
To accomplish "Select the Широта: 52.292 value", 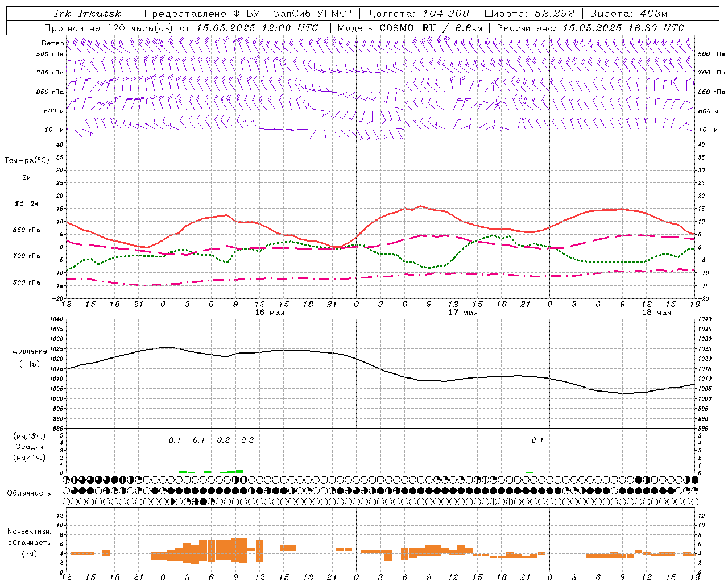I will click(x=530, y=14).
